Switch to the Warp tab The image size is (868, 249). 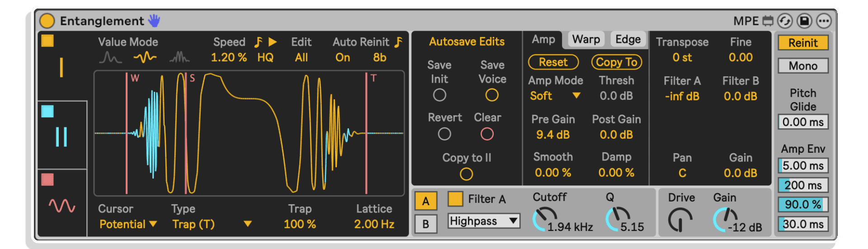coord(586,39)
